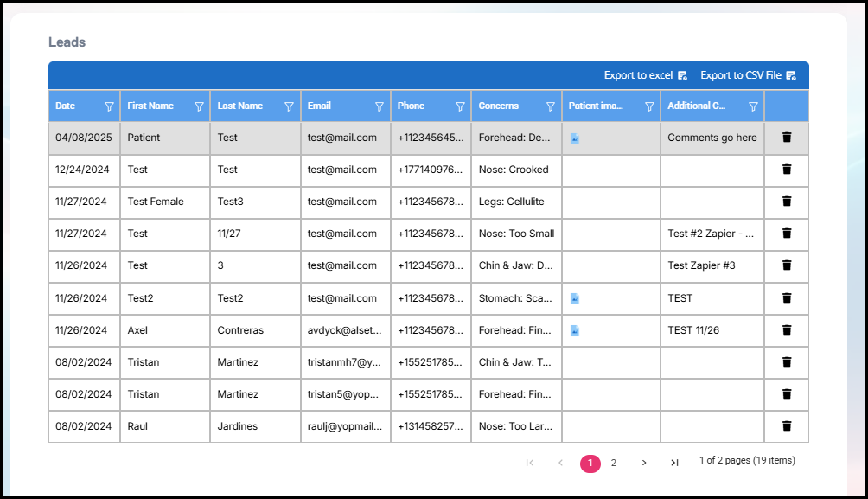Delete the Test Zapier #3 lead
Screen dimensions: 868x499
(787, 265)
